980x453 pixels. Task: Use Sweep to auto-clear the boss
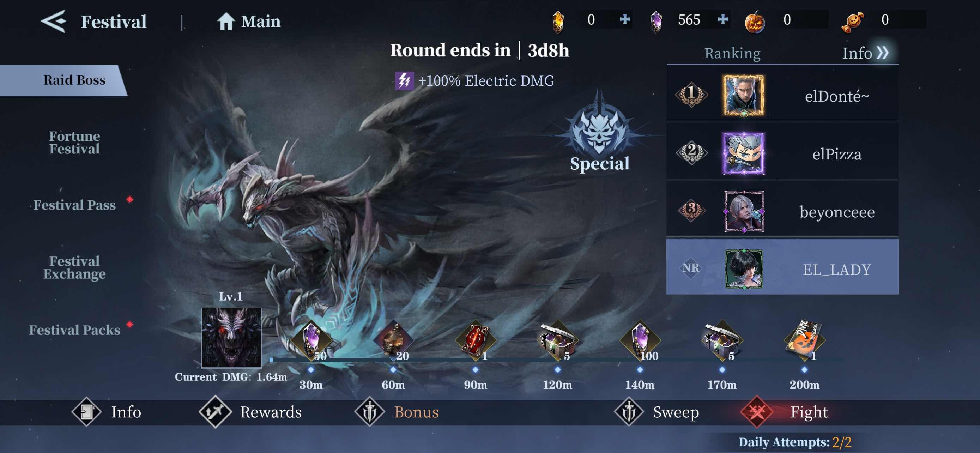[657, 412]
